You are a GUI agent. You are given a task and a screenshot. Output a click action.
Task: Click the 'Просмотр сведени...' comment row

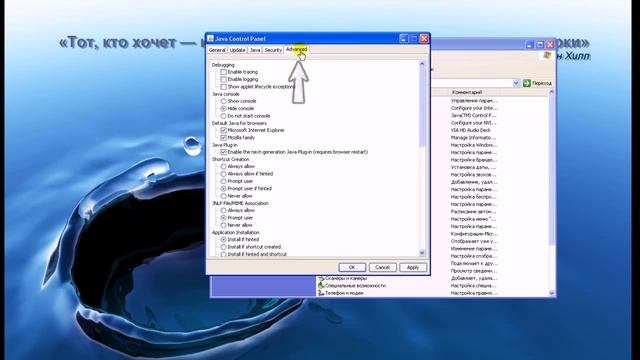click(473, 271)
